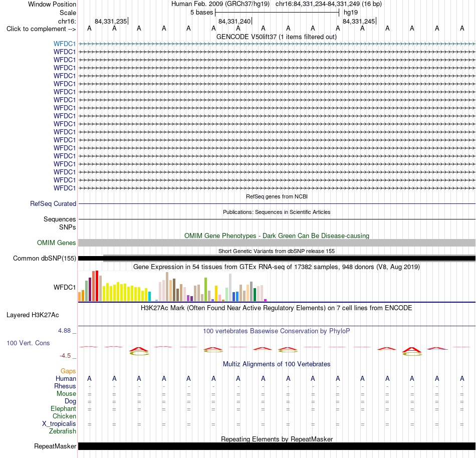
Task: Click the tallest red bar in GTEx chart
Action: pyautogui.click(x=97, y=286)
